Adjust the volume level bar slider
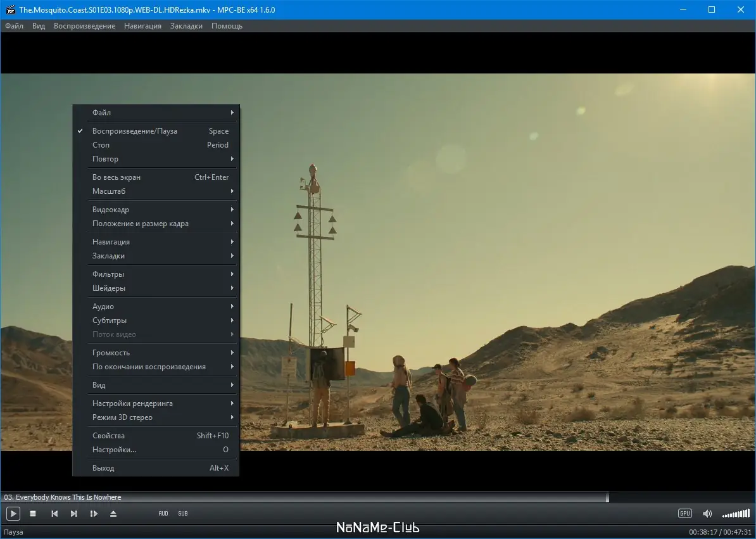The width and height of the screenshot is (756, 539). [736, 514]
